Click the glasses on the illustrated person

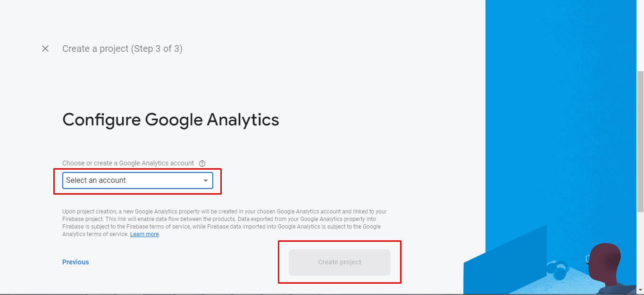(x=588, y=258)
